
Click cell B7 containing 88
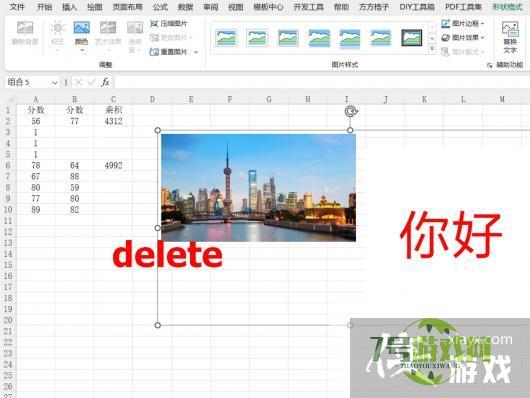point(74,177)
